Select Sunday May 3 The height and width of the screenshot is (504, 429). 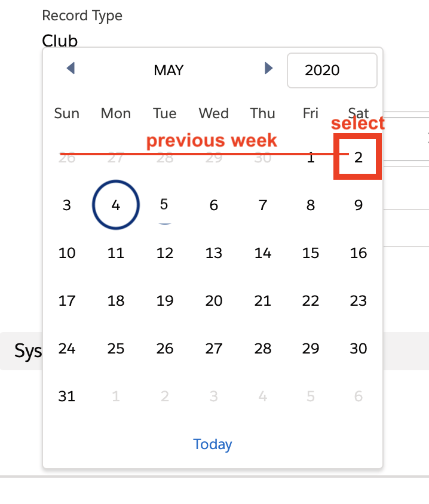coord(67,205)
